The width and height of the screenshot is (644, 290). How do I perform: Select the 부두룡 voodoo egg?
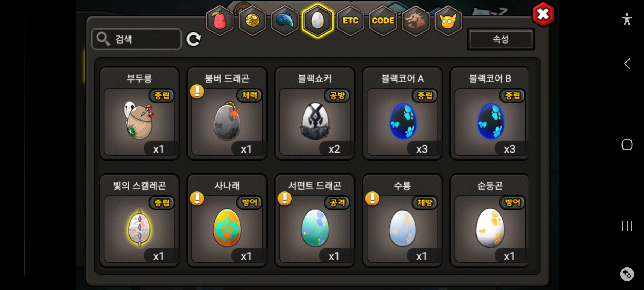[x=139, y=114]
